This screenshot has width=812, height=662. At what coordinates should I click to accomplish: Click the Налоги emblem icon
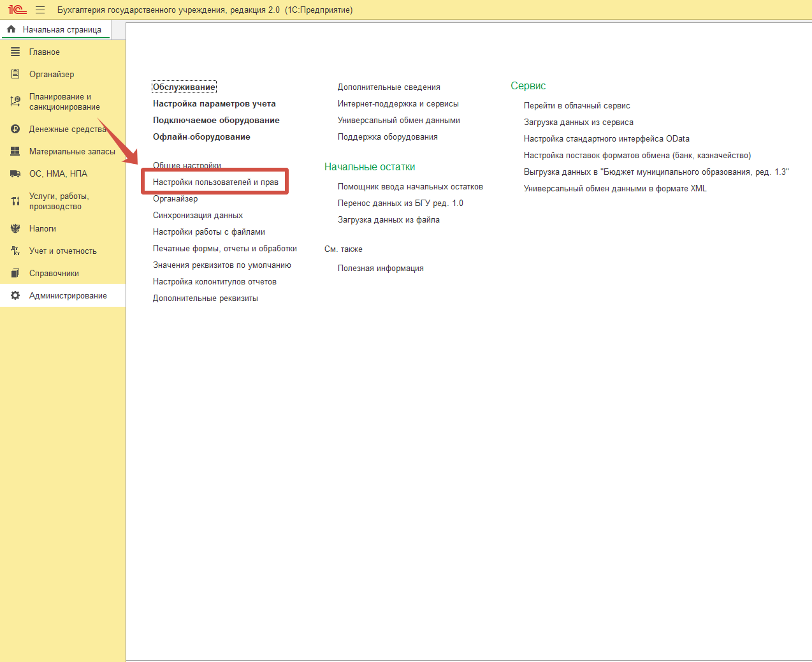coord(15,228)
